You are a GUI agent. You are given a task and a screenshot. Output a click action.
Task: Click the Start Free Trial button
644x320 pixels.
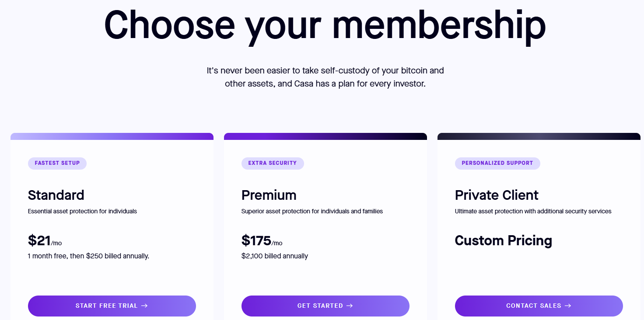point(112,306)
